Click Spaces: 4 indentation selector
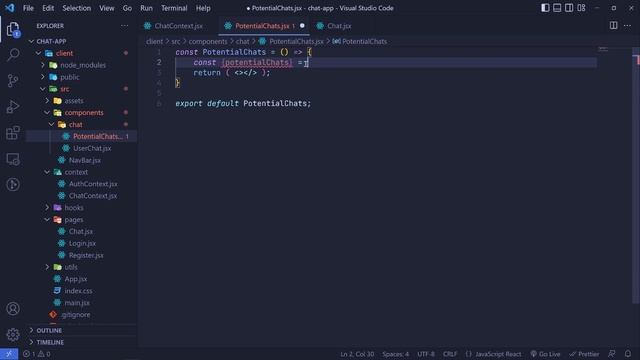640x360 pixels. pos(395,354)
